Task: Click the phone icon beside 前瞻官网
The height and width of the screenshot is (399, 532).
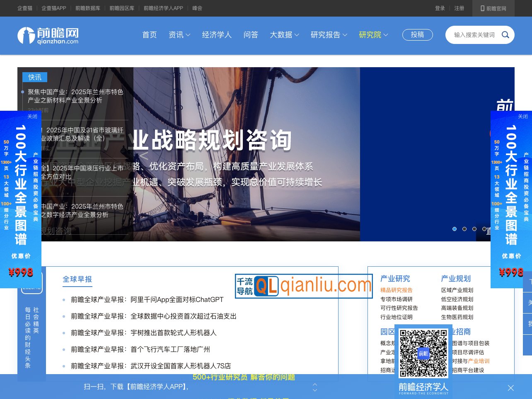Action: tap(482, 8)
